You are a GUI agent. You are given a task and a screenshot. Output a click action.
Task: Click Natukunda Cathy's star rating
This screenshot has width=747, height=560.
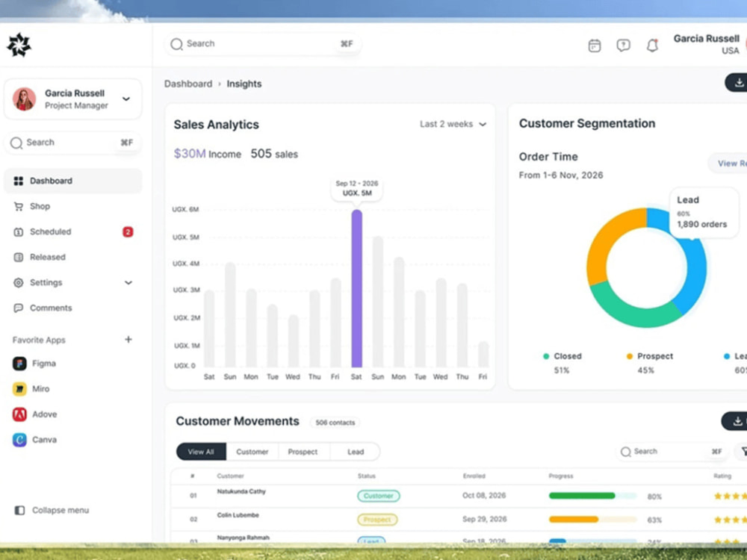(731, 497)
